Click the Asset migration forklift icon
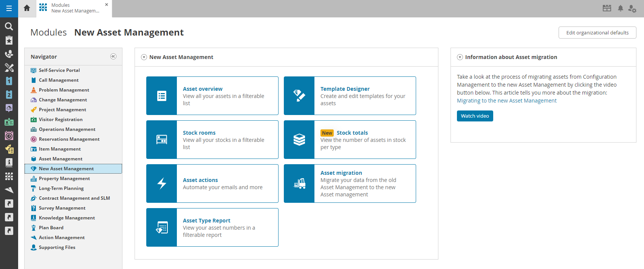Screen dimensions: 644x269 coord(299,183)
